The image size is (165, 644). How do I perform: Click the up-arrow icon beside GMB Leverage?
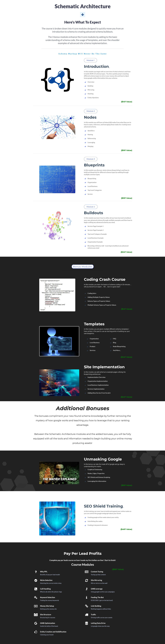(x=87, y=589)
